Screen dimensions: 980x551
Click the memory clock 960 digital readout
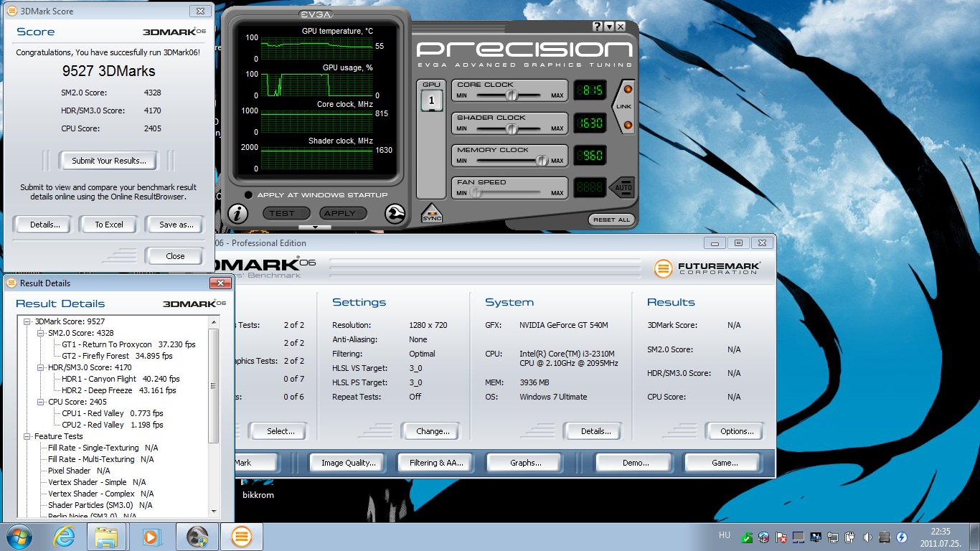tap(590, 156)
